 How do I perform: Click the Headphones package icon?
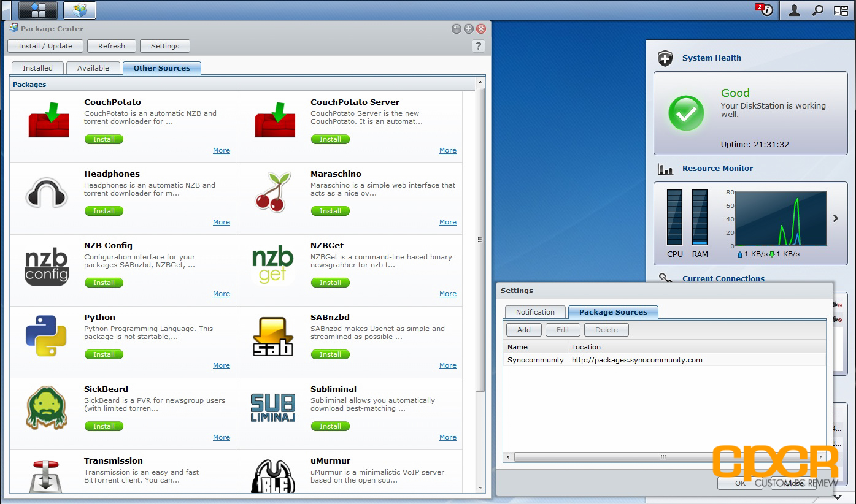tap(46, 193)
